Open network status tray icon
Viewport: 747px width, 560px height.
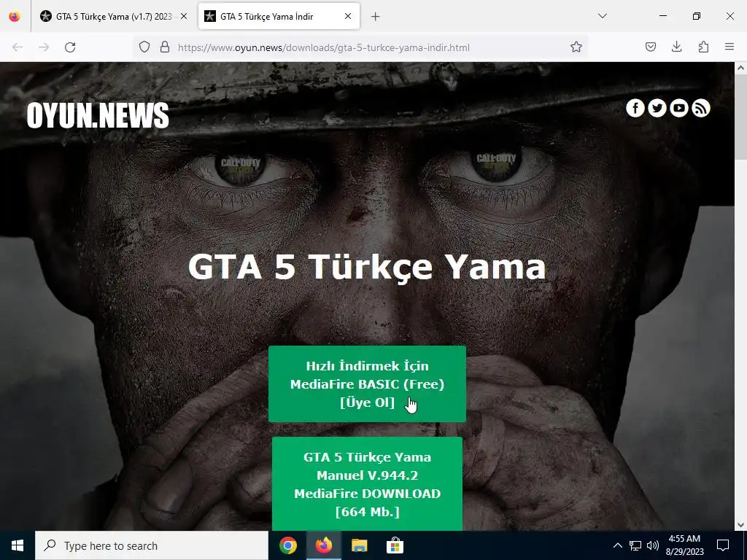click(635, 545)
